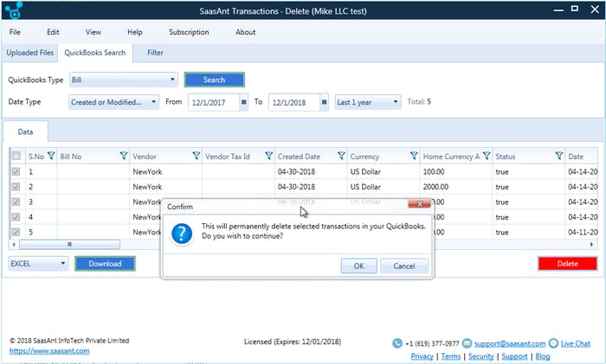Open the To date calendar picker
606x364 pixels.
tap(324, 102)
